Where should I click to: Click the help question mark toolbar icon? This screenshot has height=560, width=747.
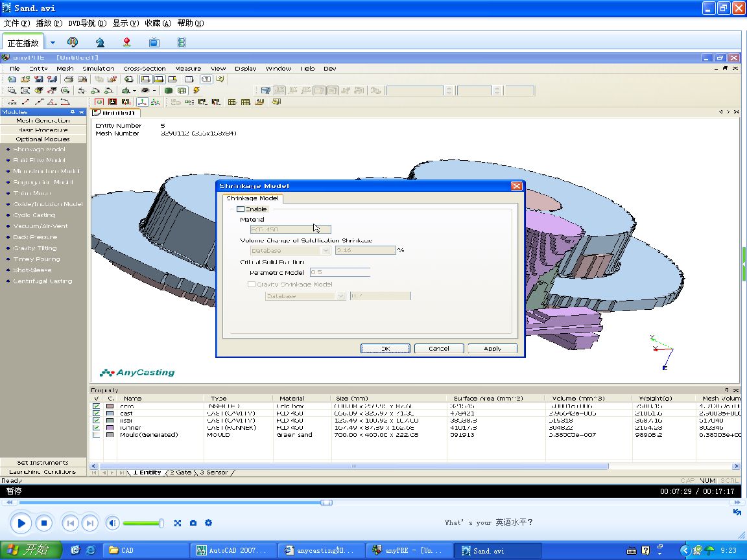[x=220, y=79]
